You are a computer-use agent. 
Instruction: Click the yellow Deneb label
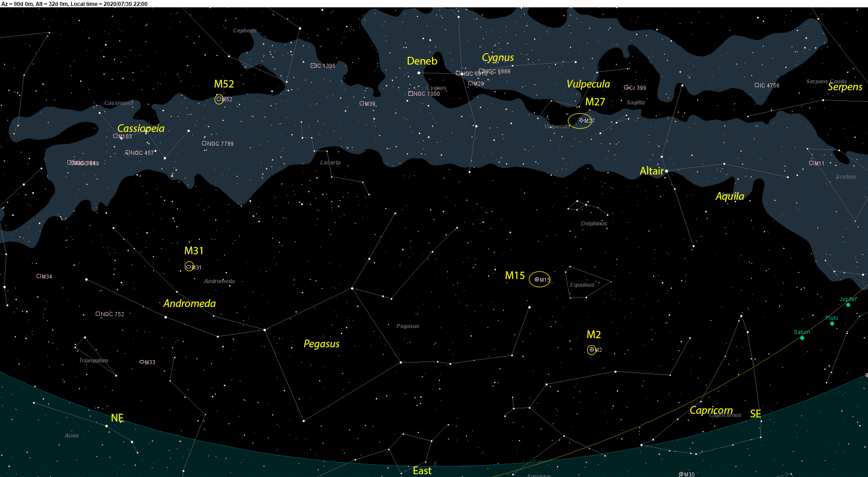[422, 61]
